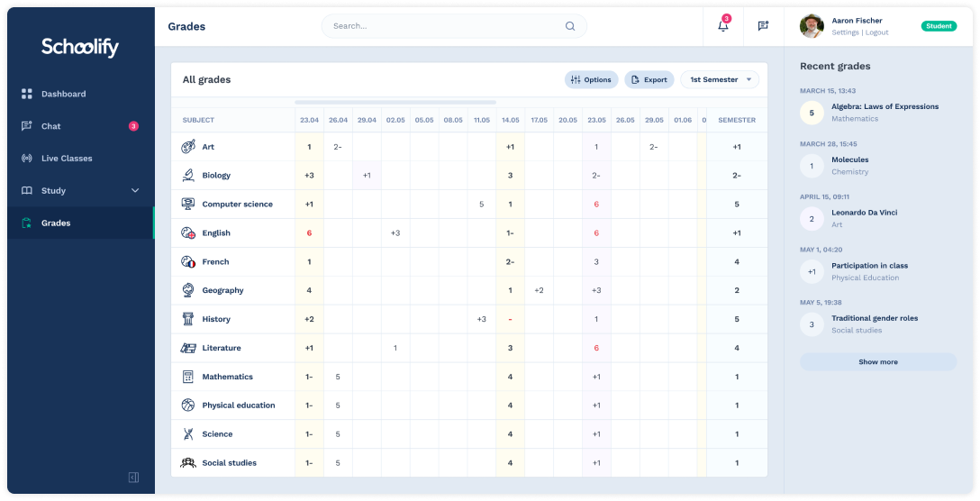Screen dimensions: 980x501
Task: Click the French semester grade 4
Action: [x=737, y=261]
